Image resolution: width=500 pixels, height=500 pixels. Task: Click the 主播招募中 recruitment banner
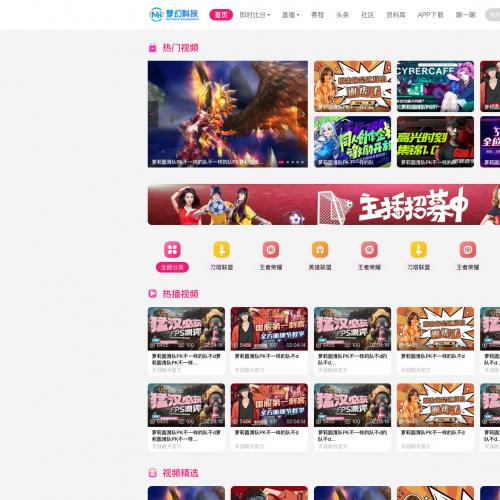click(324, 205)
